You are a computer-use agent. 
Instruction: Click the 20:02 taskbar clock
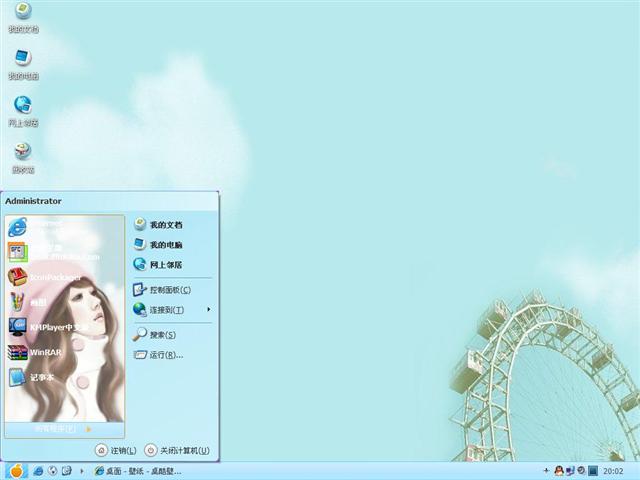[613, 471]
